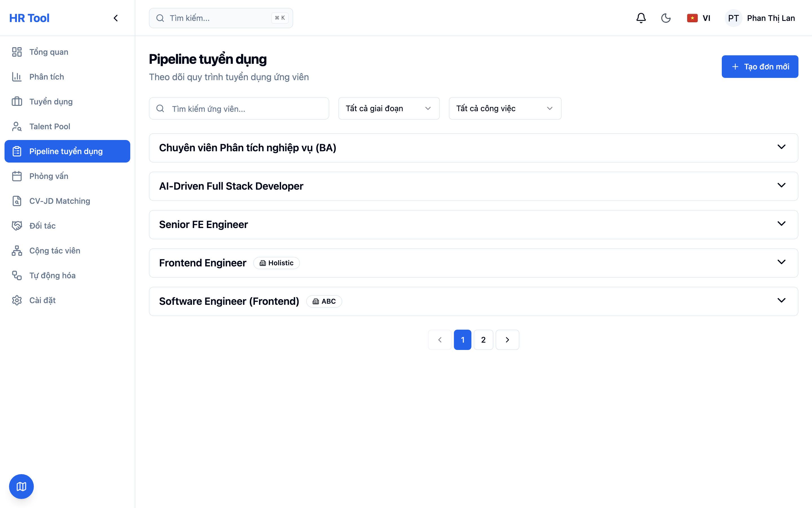The height and width of the screenshot is (508, 812).
Task: Go to previous page arrow
Action: 440,340
